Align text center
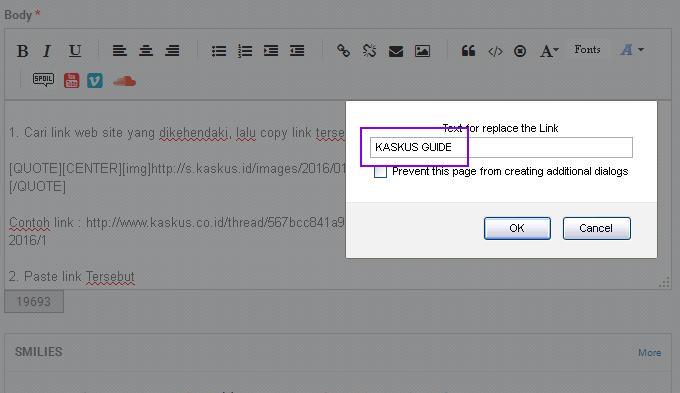 [146, 51]
